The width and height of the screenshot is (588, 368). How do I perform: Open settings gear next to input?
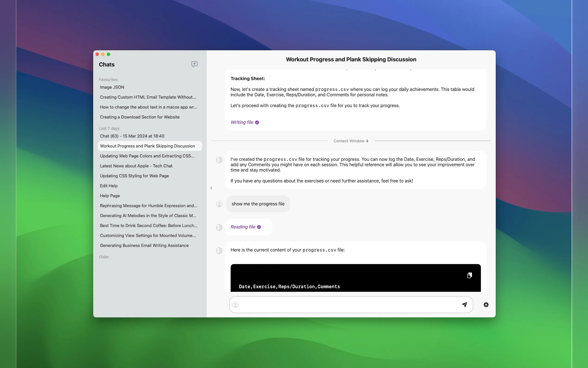point(486,305)
